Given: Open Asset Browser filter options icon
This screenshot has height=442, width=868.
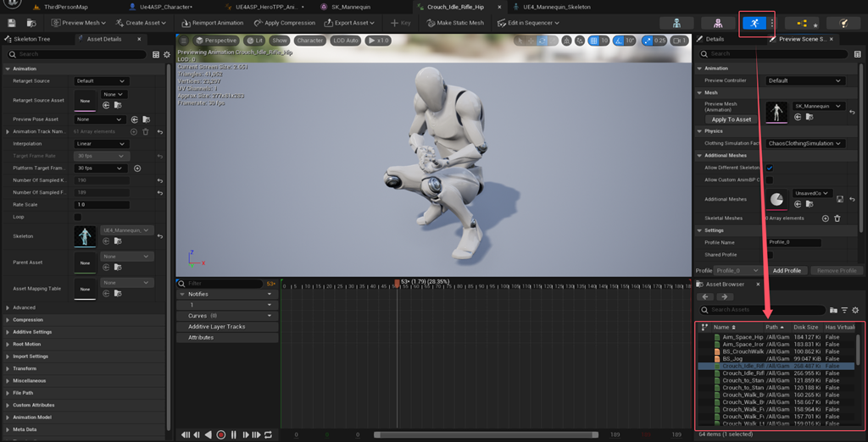Looking at the screenshot, I should [x=845, y=310].
